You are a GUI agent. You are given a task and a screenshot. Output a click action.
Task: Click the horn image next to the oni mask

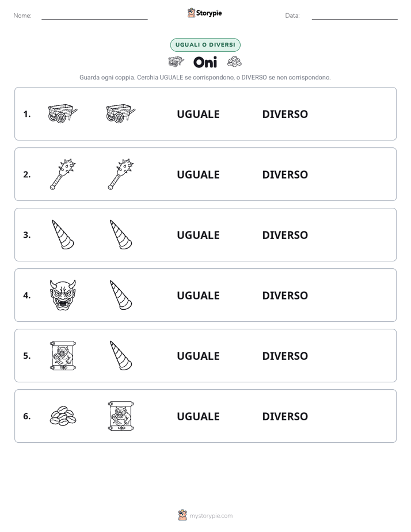121,295
